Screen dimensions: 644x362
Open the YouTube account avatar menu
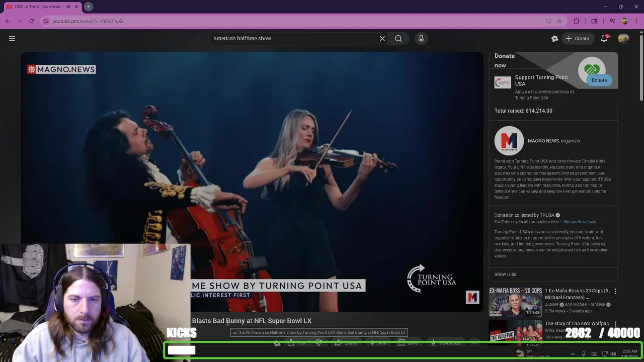623,39
